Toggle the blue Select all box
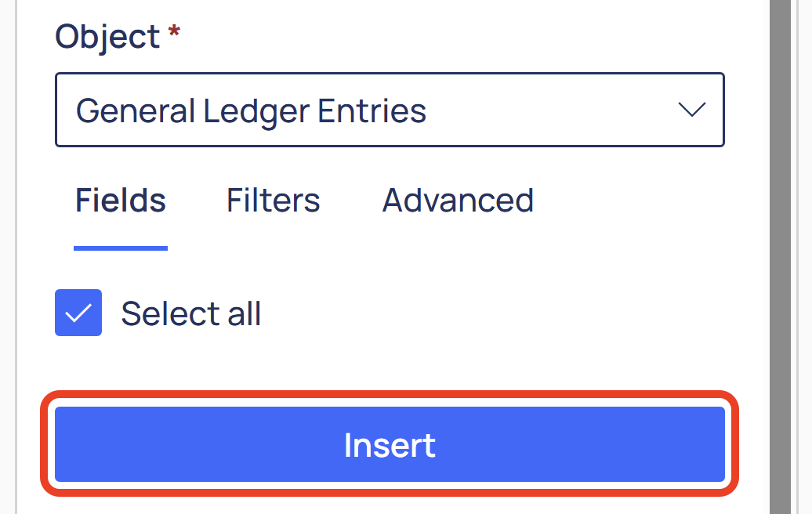Image resolution: width=812 pixels, height=514 pixels. 78,313
